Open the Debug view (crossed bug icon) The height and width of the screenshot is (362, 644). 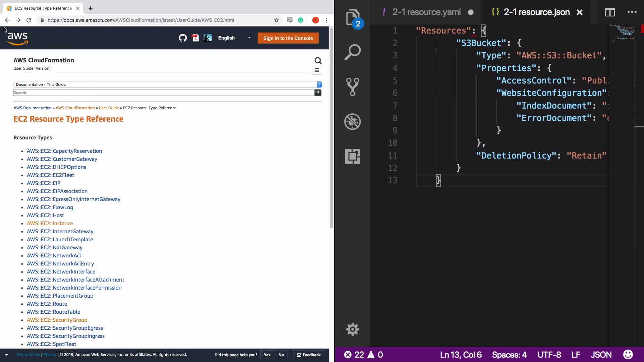pos(352,121)
